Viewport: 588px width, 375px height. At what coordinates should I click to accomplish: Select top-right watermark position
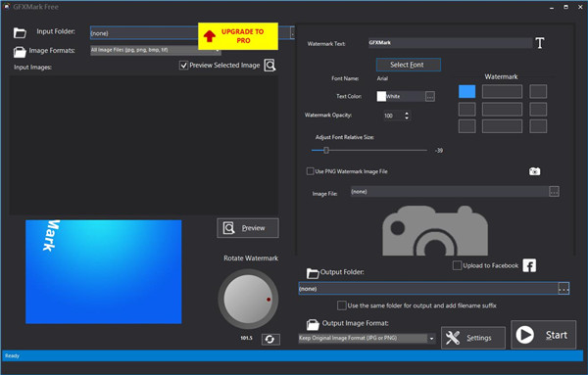(538, 91)
